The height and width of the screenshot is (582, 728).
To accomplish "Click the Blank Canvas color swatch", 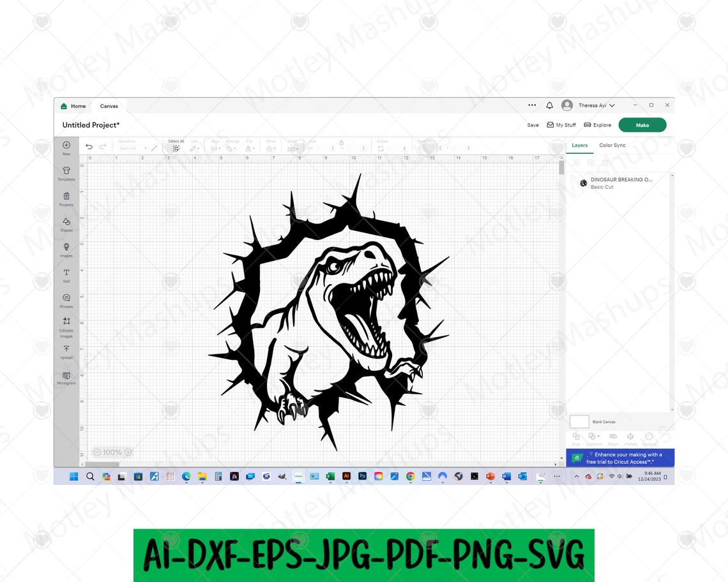I will (x=579, y=421).
